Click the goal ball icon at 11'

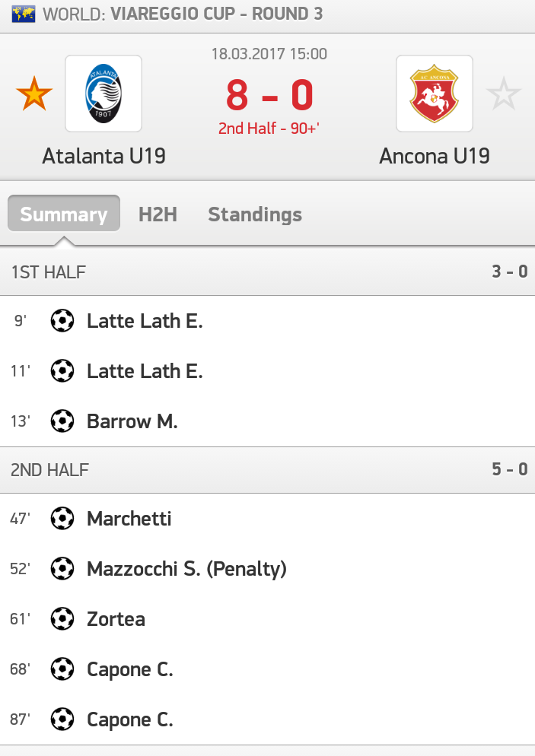pyautogui.click(x=62, y=371)
